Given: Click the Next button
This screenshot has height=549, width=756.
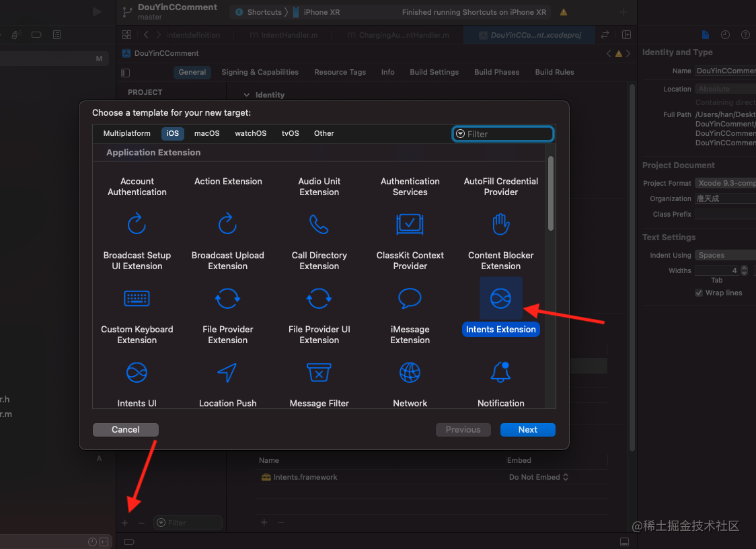Looking at the screenshot, I should point(527,430).
